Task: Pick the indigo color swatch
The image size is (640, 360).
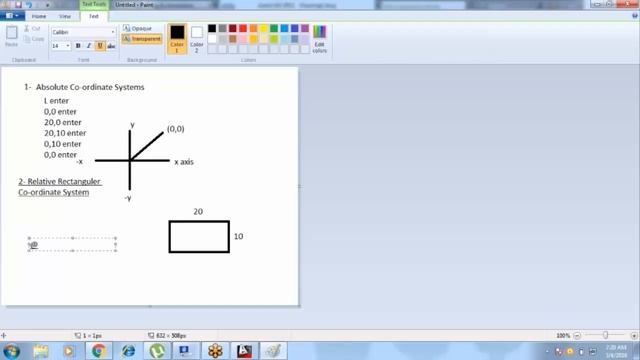Action: (x=295, y=28)
